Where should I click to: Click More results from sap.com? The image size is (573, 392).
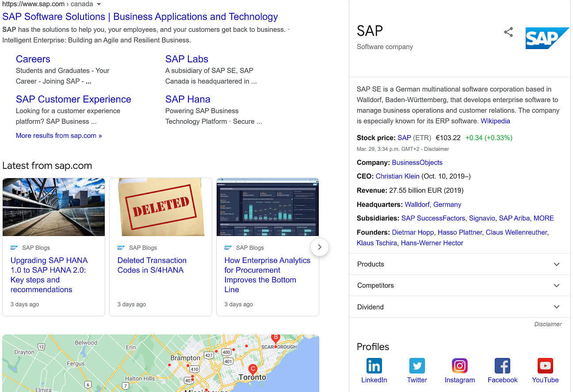59,136
